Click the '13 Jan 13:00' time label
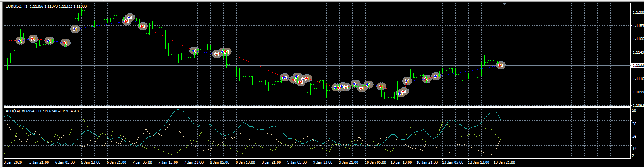The width and height of the screenshot is (644, 168). (478, 162)
